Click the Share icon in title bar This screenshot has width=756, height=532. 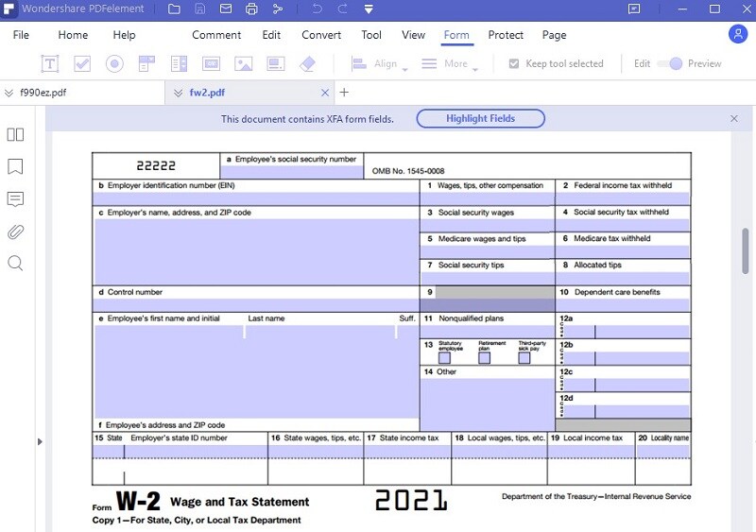[x=278, y=9]
